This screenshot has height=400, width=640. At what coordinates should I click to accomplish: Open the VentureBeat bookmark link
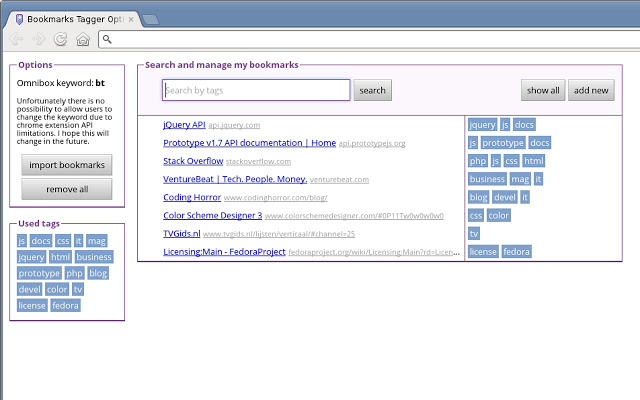pos(235,179)
